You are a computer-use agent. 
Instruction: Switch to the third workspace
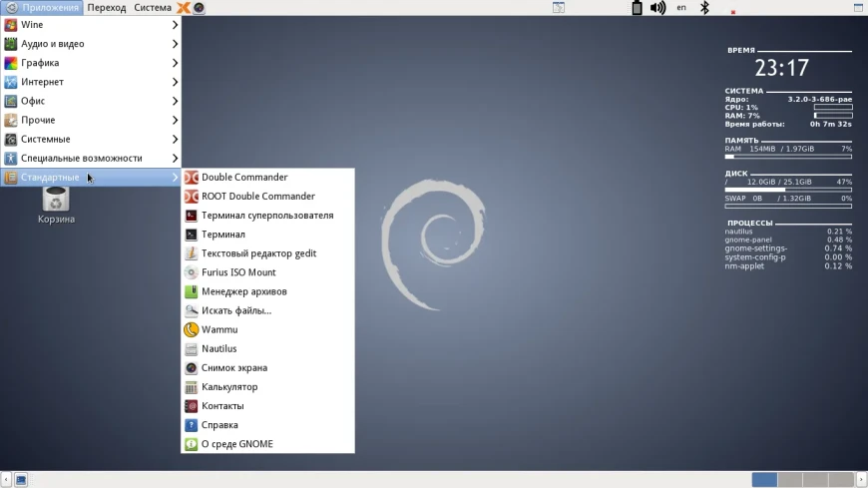pos(815,480)
